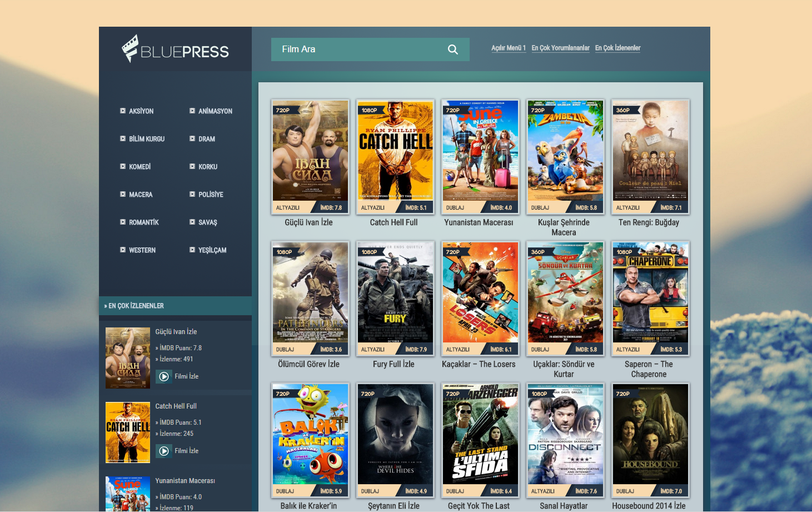Screen dimensions: 812x512
Task: Click The Losers movie poster
Action: click(480, 292)
